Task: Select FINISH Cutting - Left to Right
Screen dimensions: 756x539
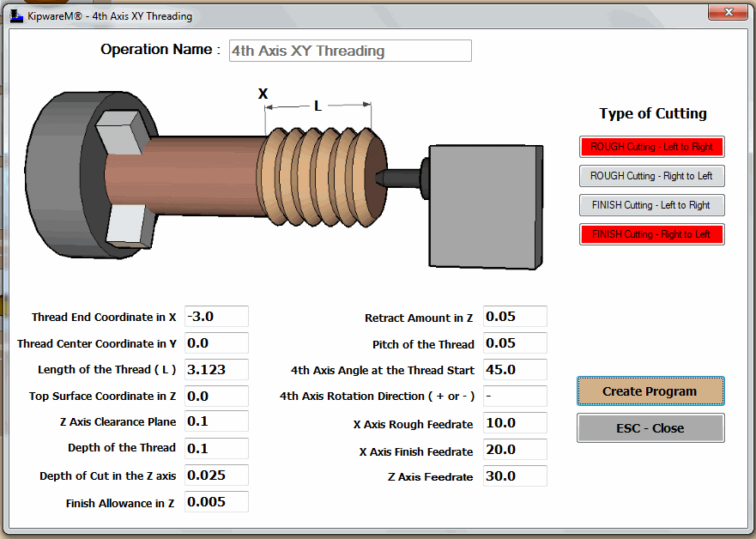Action: point(650,205)
